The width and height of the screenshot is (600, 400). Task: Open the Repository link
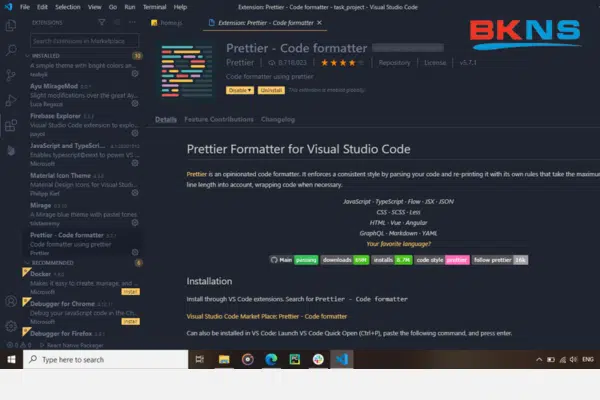click(394, 63)
